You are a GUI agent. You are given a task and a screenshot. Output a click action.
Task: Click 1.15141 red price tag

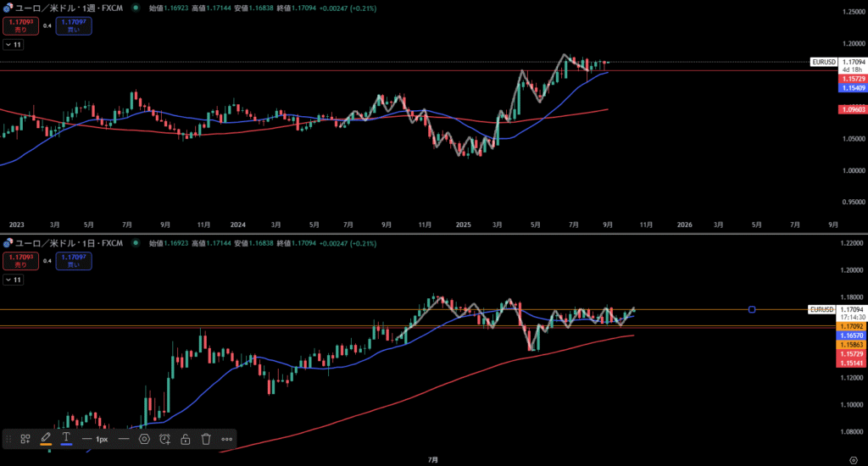pyautogui.click(x=851, y=363)
